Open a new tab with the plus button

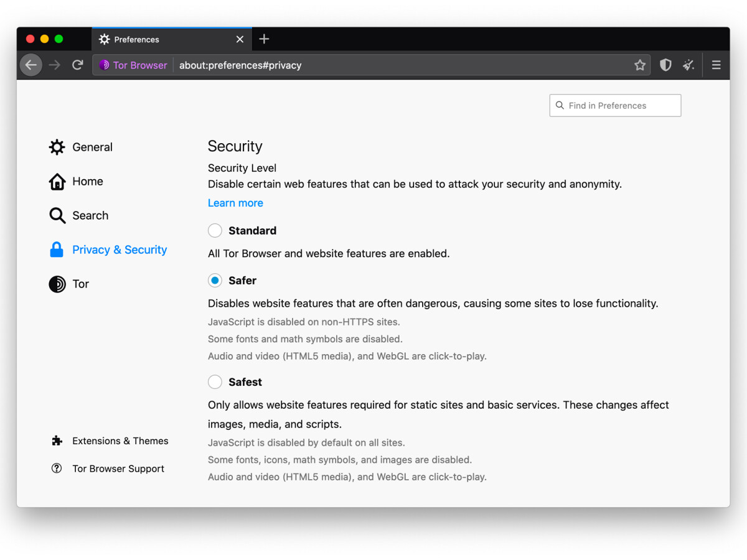(x=264, y=39)
